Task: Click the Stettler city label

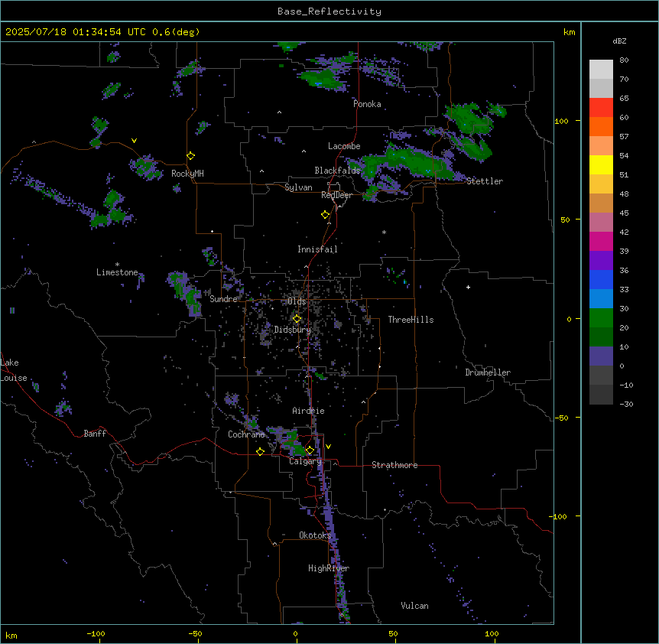Action: click(485, 181)
